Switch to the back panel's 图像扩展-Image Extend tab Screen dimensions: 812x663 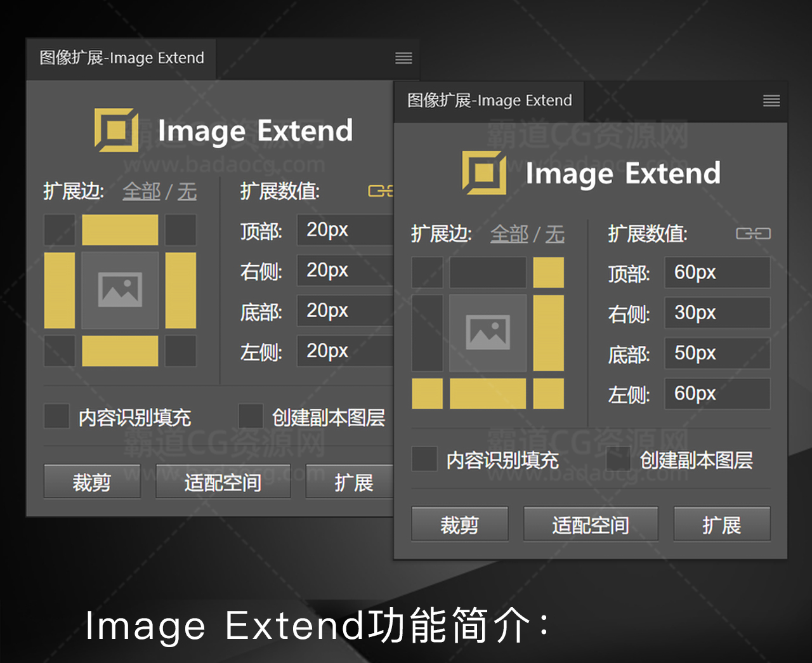(121, 58)
